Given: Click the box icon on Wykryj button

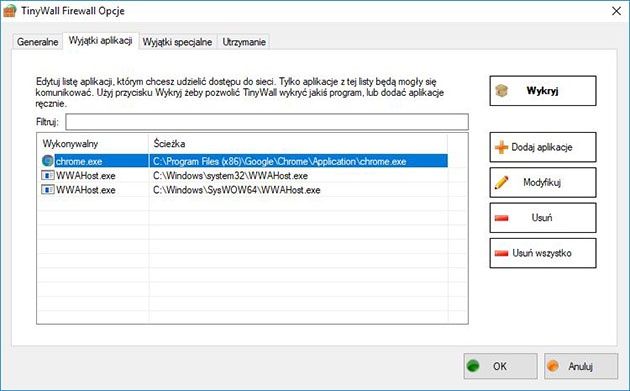Looking at the screenshot, I should (501, 90).
